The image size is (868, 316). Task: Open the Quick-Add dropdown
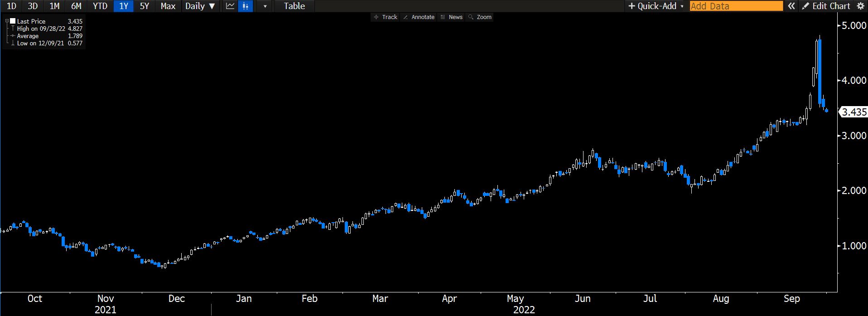(x=656, y=6)
